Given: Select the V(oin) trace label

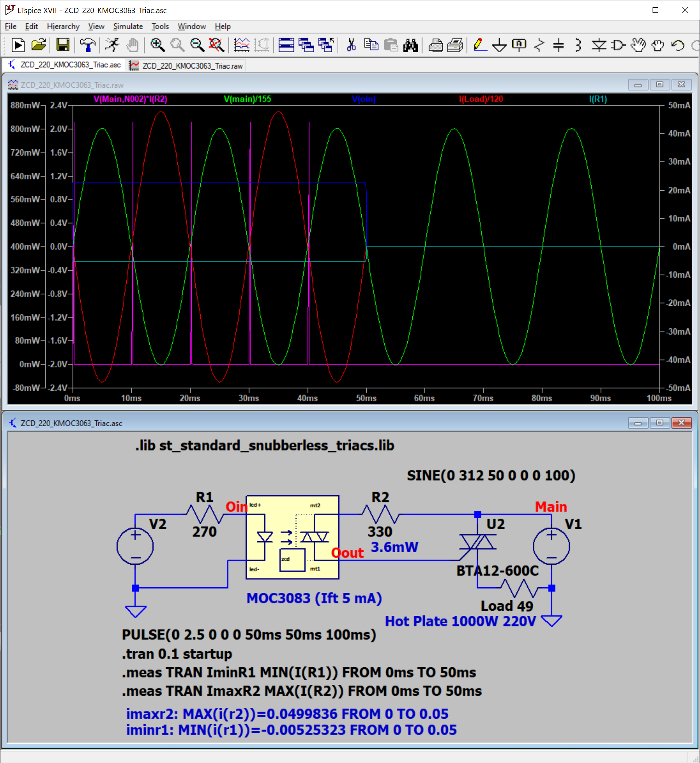Looking at the screenshot, I should pos(364,99).
